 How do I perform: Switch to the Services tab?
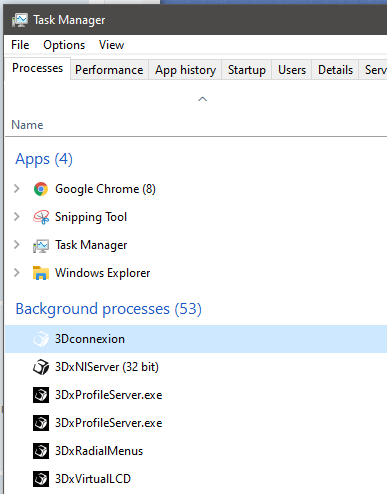tap(373, 70)
